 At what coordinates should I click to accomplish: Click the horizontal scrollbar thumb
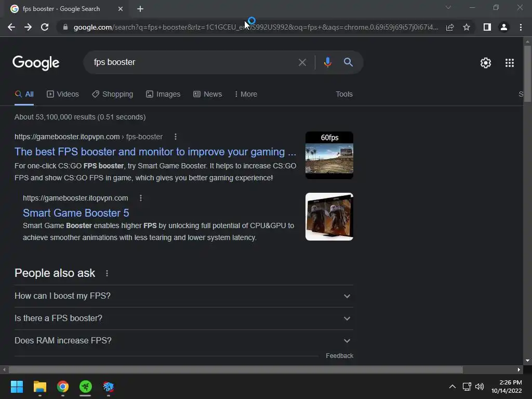pos(236,369)
